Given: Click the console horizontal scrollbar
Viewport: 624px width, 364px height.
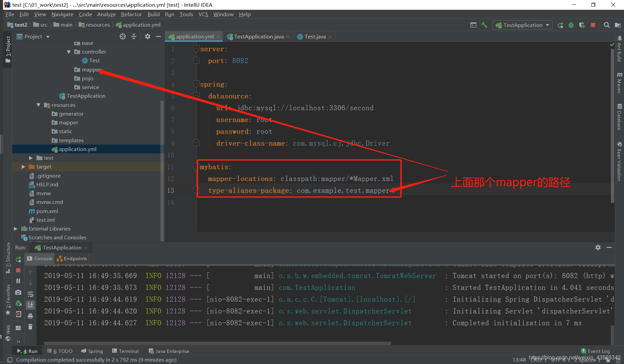Looking at the screenshot, I should tap(217, 343).
